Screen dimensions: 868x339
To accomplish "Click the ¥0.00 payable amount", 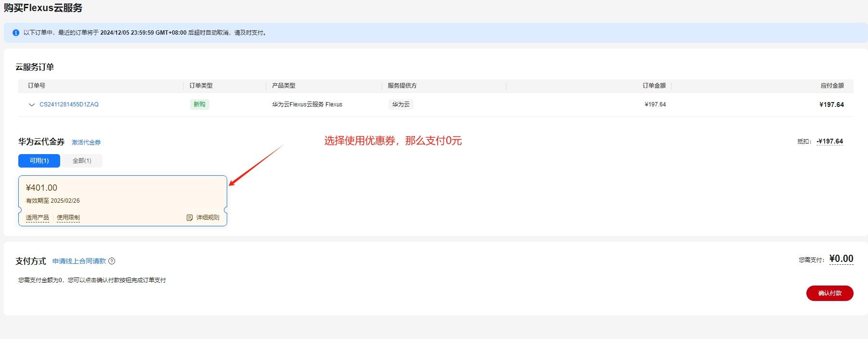I will coord(841,259).
